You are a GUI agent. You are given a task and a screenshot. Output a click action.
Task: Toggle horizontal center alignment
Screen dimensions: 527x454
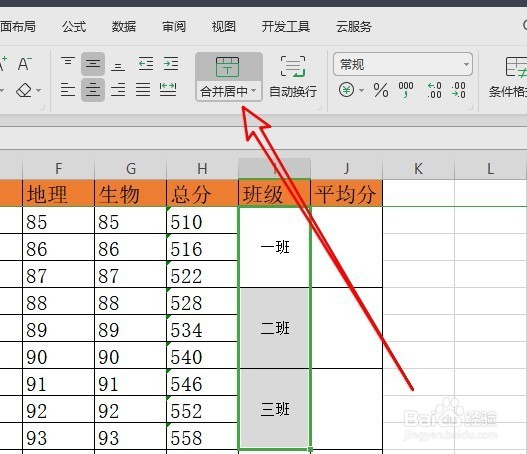pyautogui.click(x=93, y=90)
